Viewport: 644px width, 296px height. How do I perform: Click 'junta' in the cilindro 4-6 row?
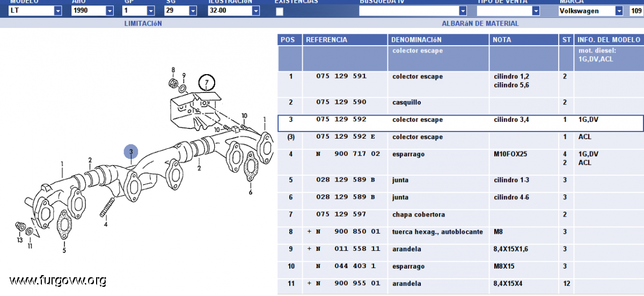400,197
